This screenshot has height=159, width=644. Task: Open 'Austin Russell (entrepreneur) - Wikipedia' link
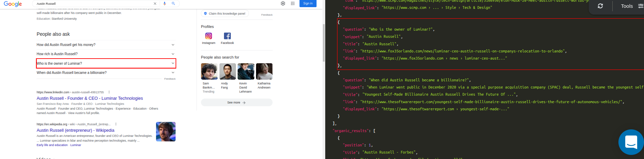point(75,130)
